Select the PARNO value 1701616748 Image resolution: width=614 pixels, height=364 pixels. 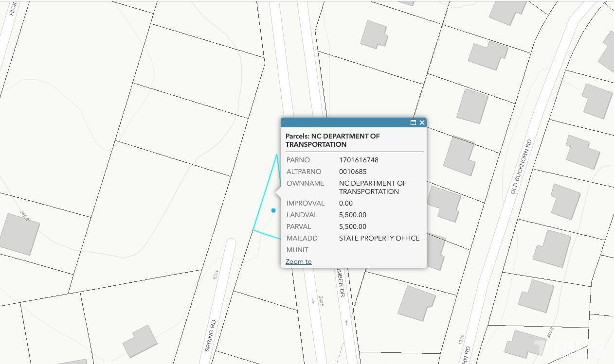pos(359,160)
